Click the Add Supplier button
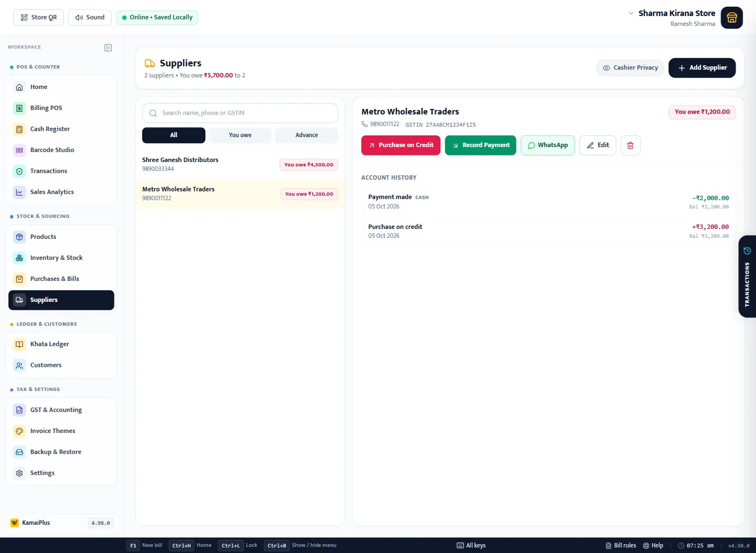756x553 pixels. [702, 67]
